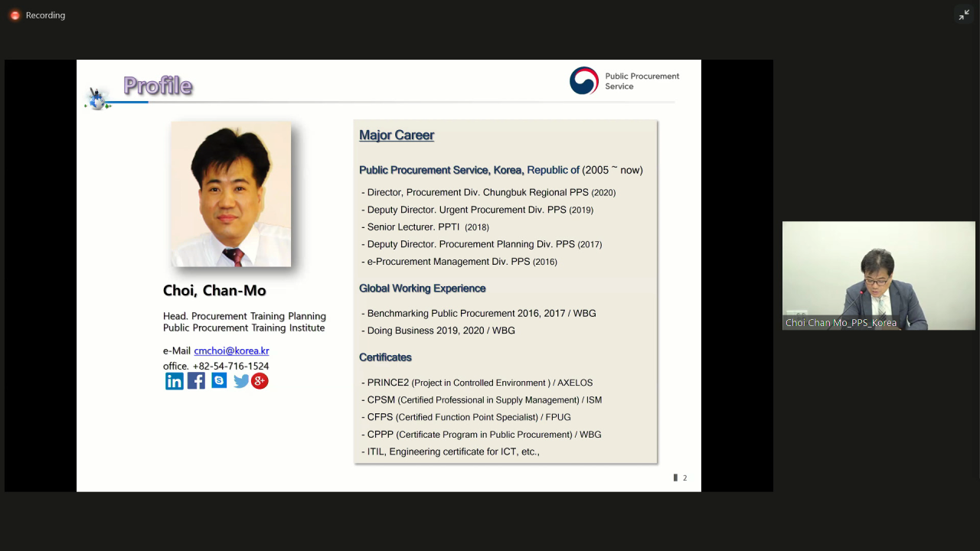
Task: Click the Profile slide title
Action: [x=158, y=86]
